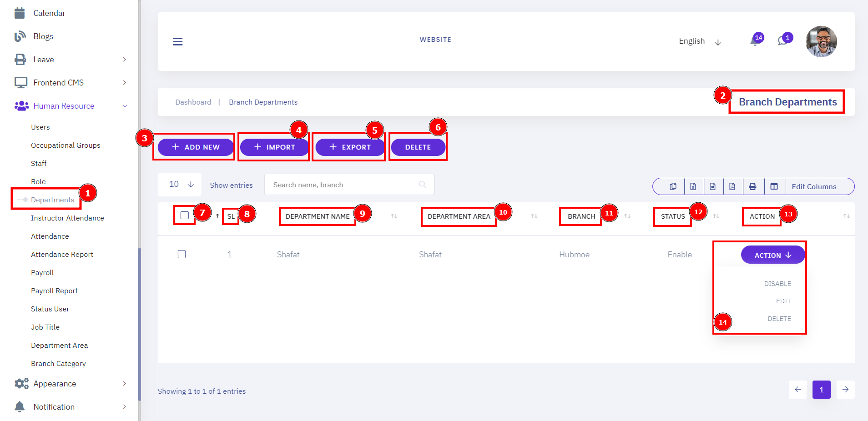Open the English language dropdown
This screenshot has height=421, width=868.
click(x=700, y=41)
